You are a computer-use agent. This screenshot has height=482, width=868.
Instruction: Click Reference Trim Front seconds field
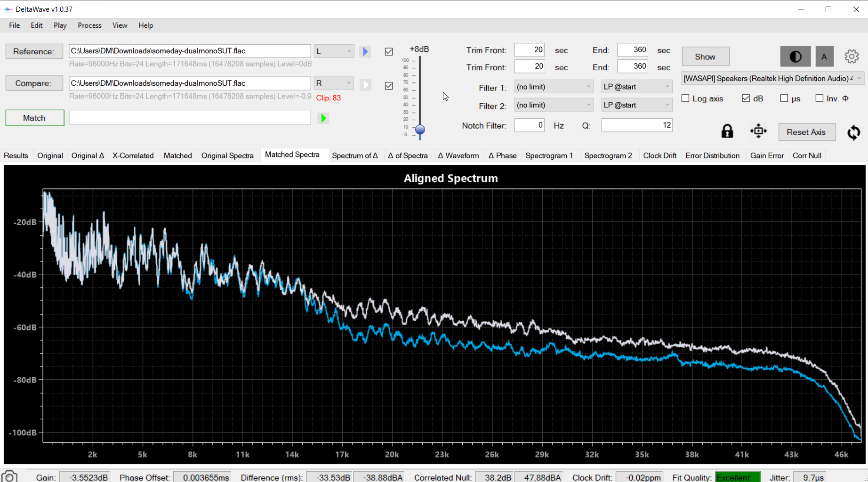point(530,50)
